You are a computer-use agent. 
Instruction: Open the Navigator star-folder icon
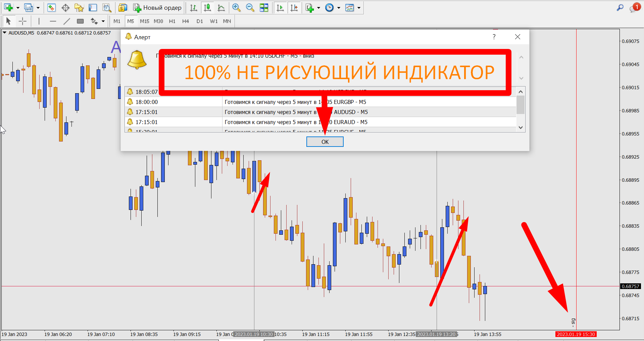click(79, 7)
